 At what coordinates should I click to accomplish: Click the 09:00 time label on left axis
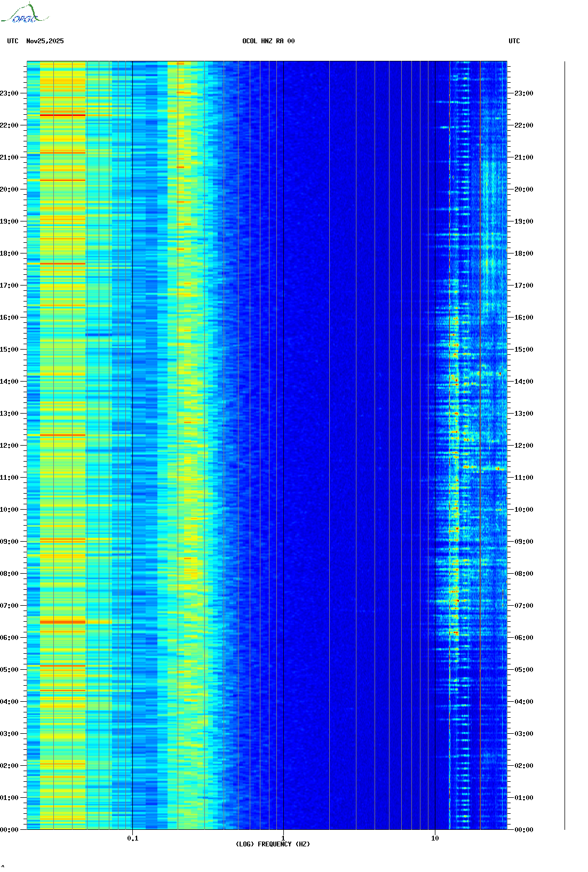9,542
